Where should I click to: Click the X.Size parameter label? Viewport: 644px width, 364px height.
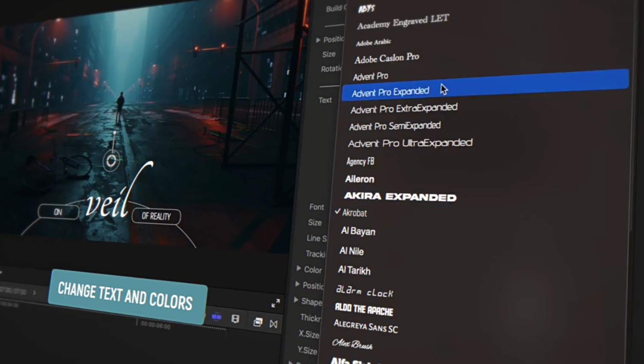pos(309,334)
